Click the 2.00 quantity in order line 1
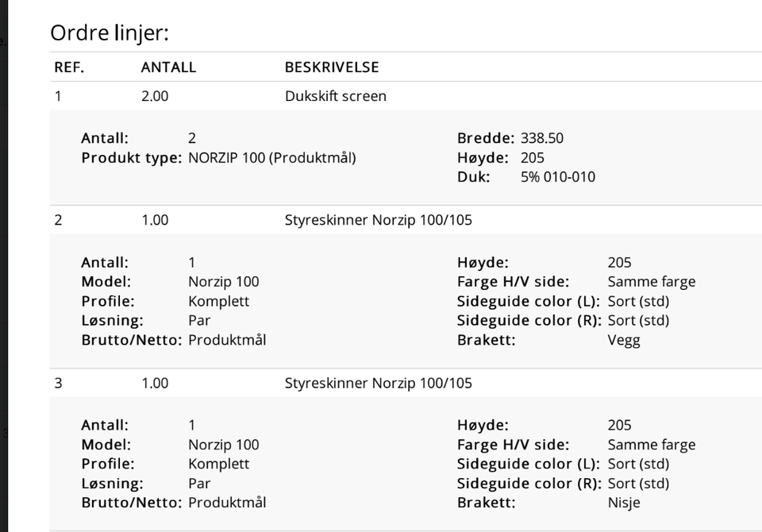Screen dimensions: 762x532 (x=155, y=96)
